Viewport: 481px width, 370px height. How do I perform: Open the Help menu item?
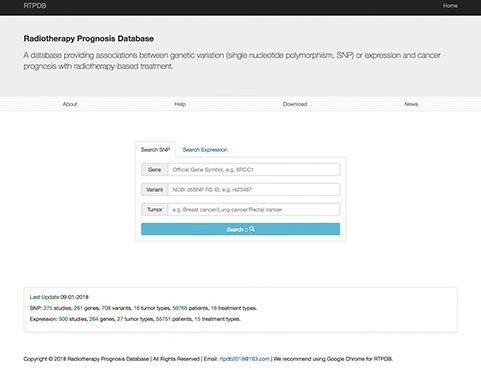180,104
